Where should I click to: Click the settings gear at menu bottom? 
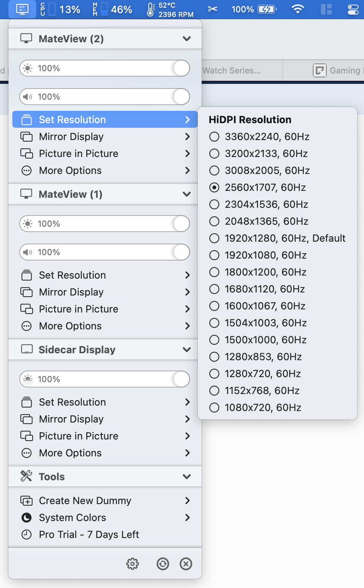(132, 564)
